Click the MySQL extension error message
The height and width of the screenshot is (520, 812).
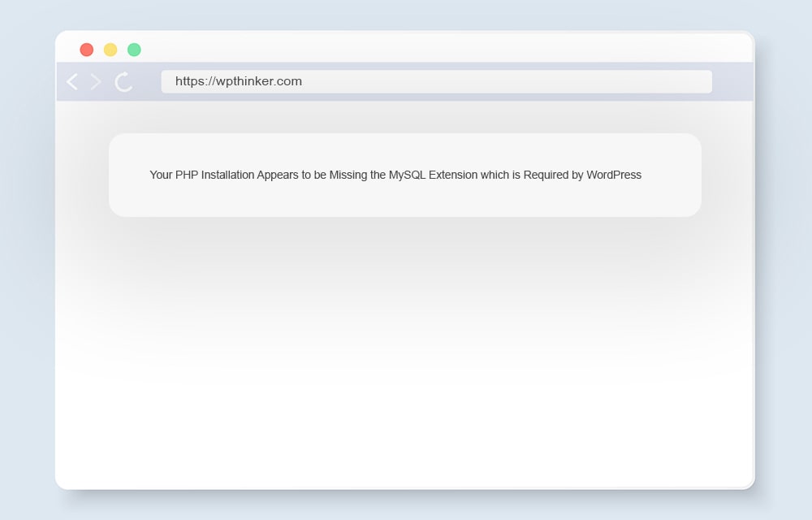tap(395, 175)
